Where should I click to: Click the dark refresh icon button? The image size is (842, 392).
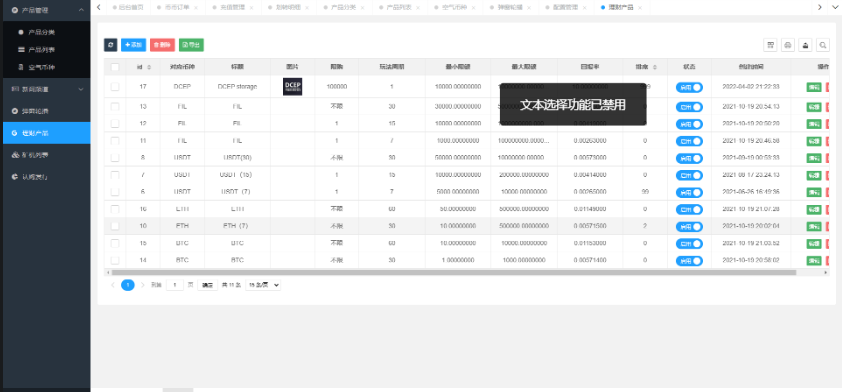[x=111, y=45]
